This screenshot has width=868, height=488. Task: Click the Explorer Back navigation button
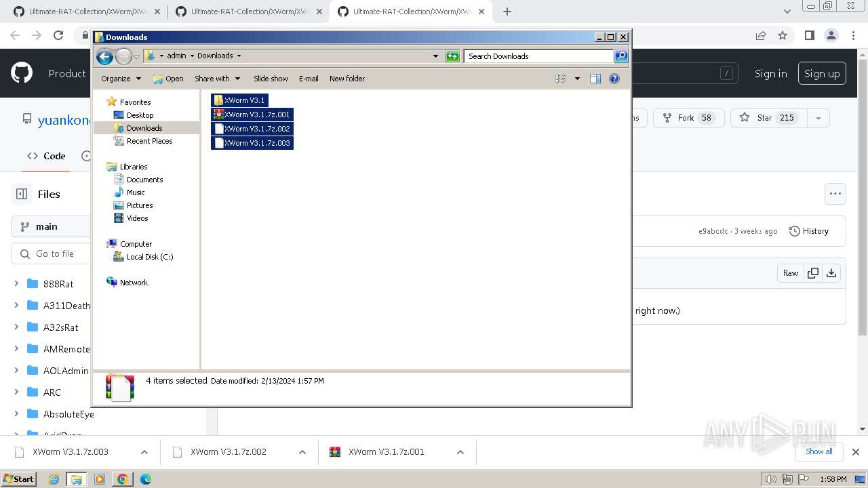tap(104, 56)
